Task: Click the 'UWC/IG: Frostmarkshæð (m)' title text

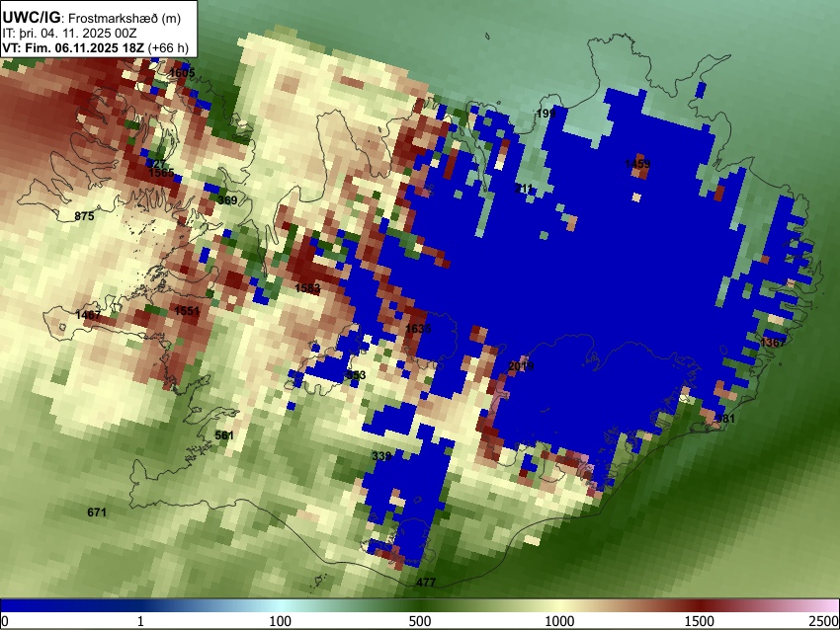Action: point(92,18)
